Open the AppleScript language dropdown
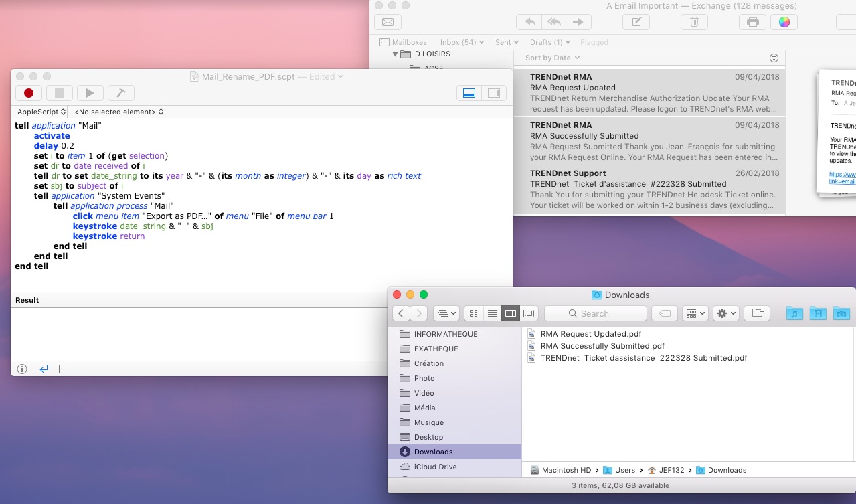856x504 pixels. 41,112
